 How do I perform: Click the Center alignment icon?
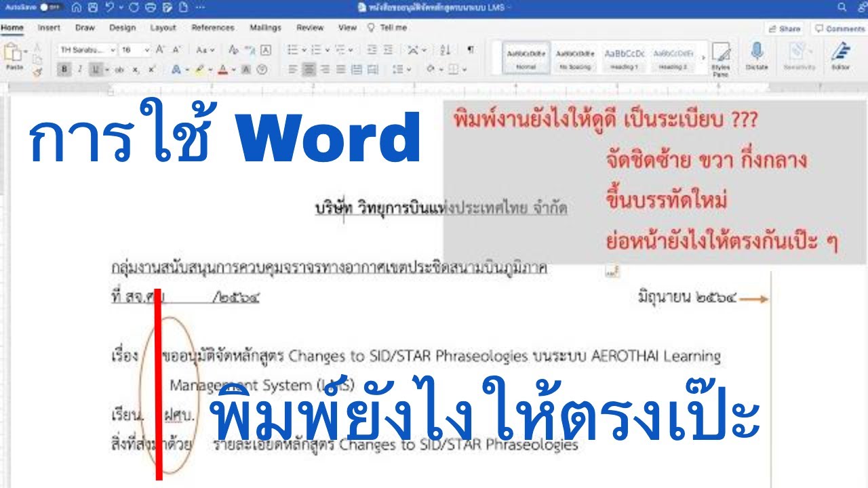[x=309, y=69]
